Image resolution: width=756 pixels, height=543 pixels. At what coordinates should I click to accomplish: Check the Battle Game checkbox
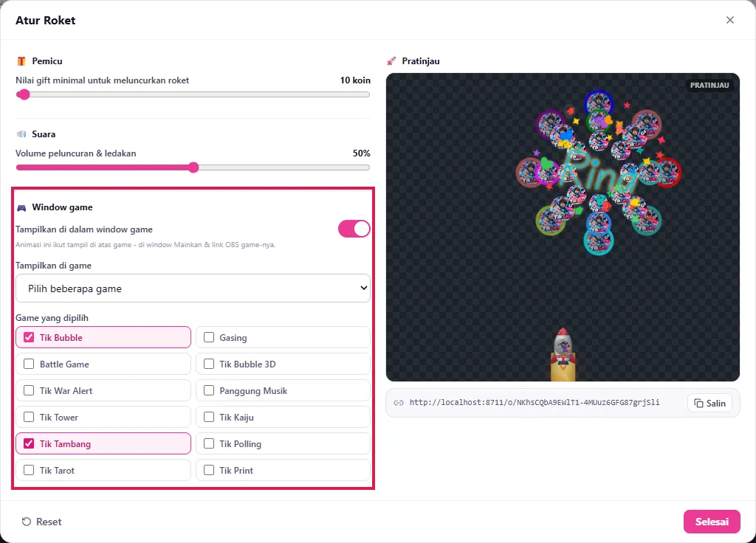coord(29,364)
